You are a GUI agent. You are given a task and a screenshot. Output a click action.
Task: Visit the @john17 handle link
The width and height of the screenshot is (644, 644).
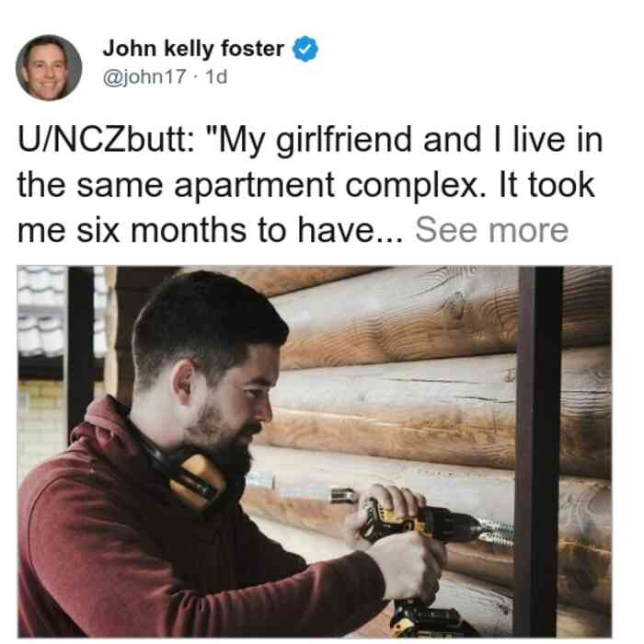coord(144,76)
